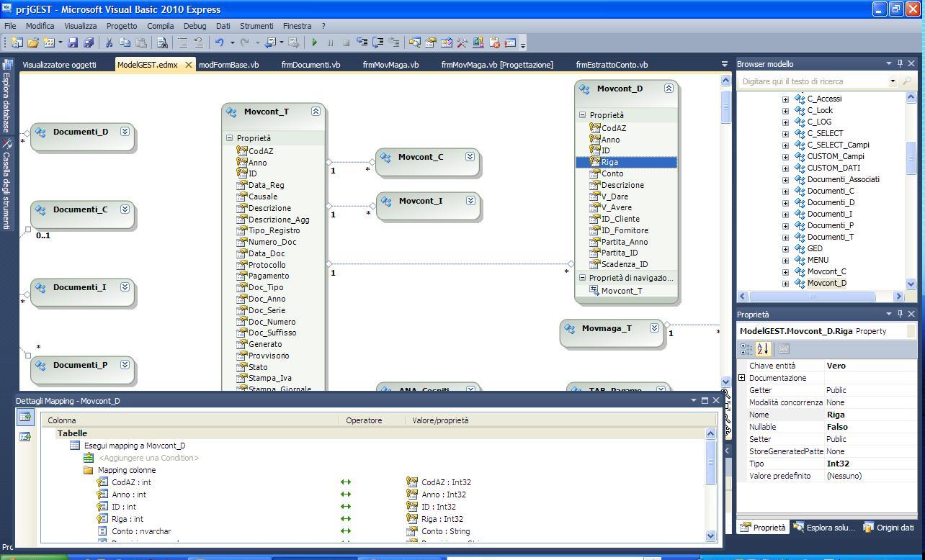Toggle auto-hide pin on Browser modello panel

pos(900,64)
